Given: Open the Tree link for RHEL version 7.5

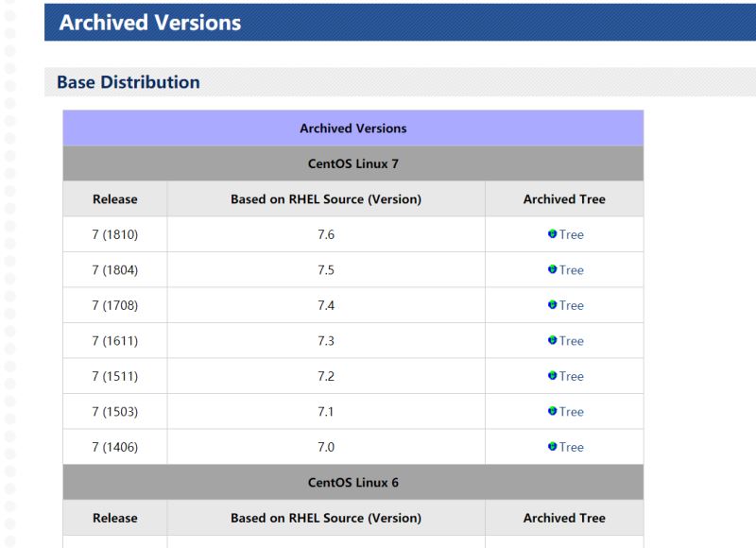Looking at the screenshot, I should tap(571, 270).
